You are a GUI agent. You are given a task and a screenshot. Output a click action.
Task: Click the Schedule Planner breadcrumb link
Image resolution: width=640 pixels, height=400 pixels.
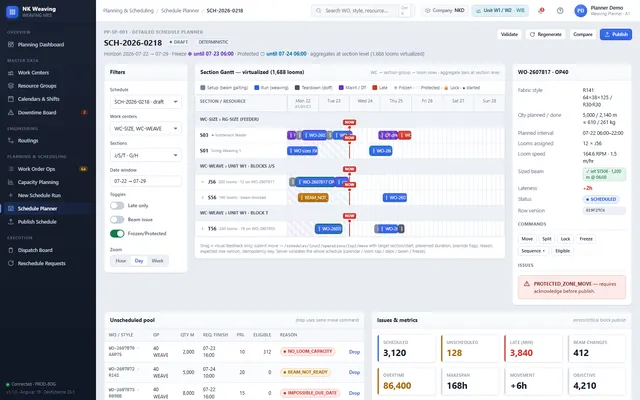[180, 11]
